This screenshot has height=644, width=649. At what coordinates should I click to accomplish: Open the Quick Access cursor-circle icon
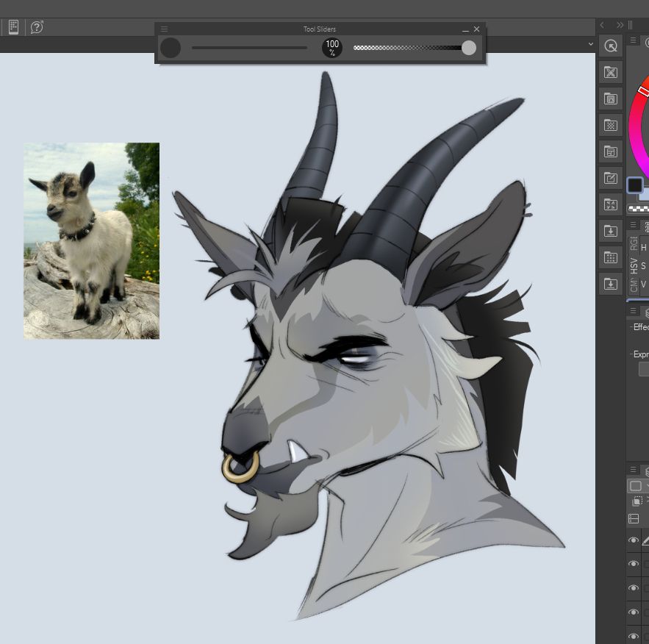[x=611, y=46]
